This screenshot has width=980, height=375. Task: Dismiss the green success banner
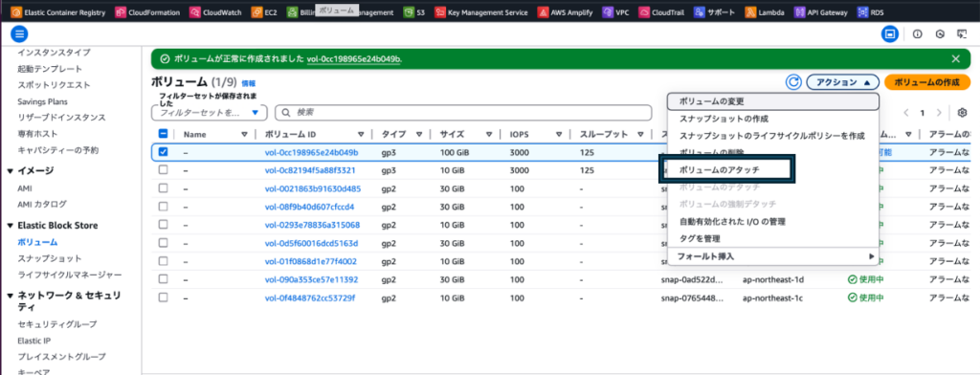pyautogui.click(x=956, y=58)
